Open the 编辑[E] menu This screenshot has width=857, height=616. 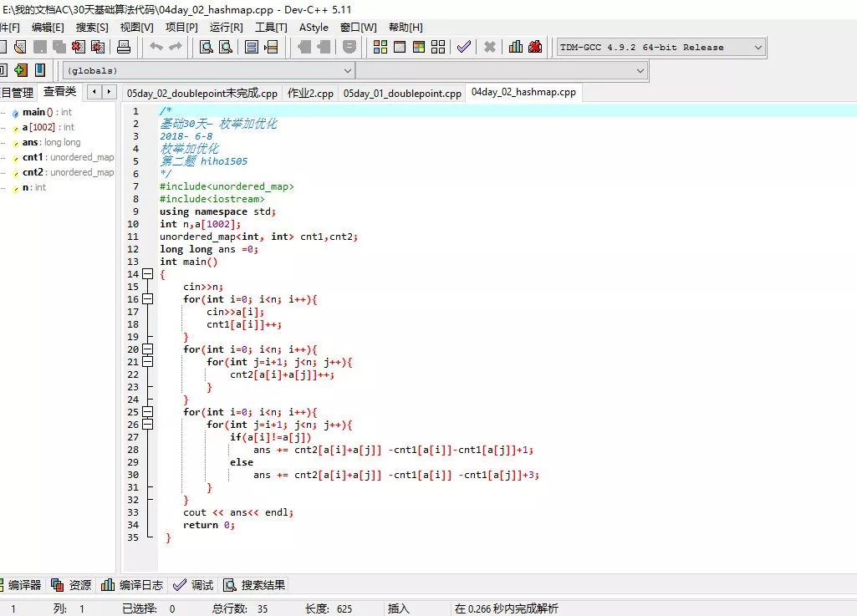(48, 28)
